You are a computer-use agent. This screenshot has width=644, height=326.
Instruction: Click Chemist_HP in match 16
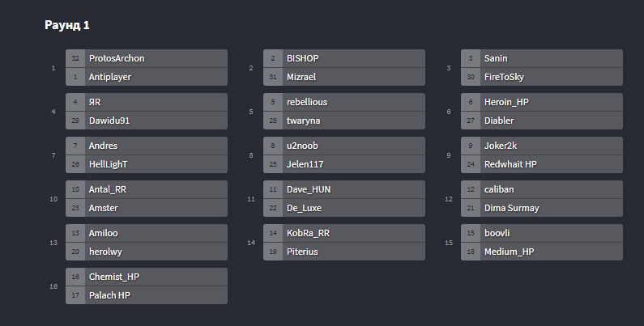pos(146,277)
